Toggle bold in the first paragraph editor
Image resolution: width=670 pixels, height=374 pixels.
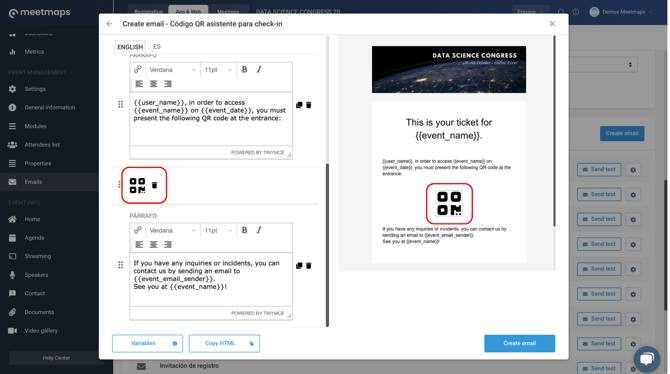coord(244,70)
